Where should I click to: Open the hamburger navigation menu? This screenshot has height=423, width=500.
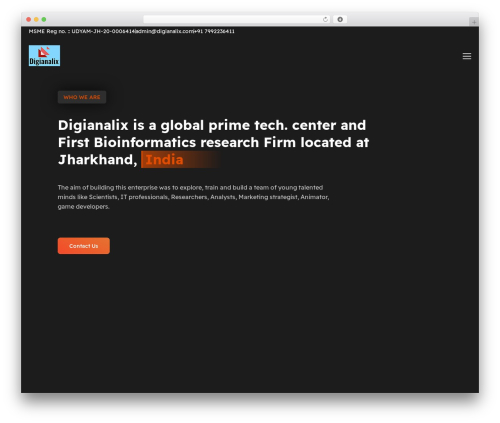point(467,56)
